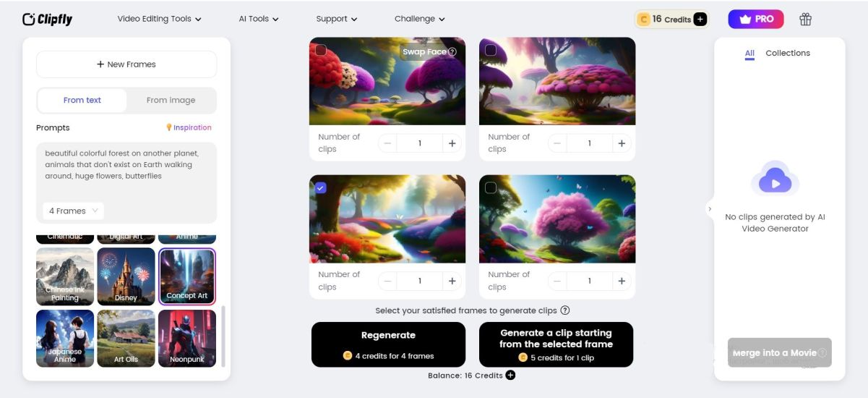Uncheck the selected river frame checkbox
The width and height of the screenshot is (868, 398).
pyautogui.click(x=321, y=187)
